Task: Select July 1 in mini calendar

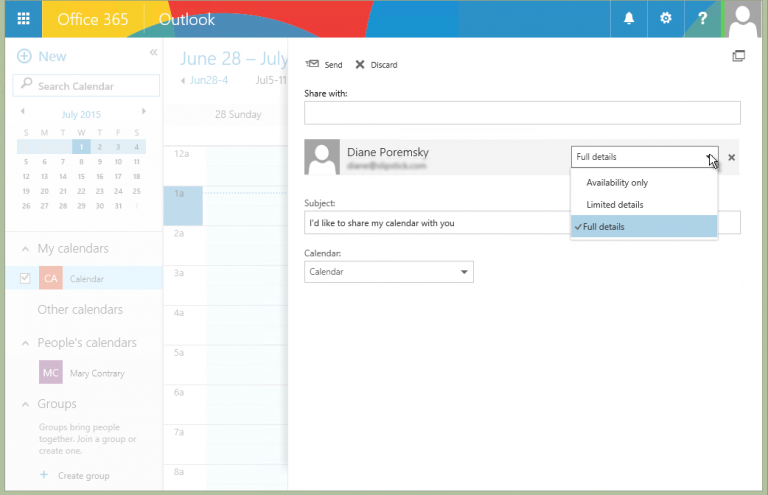Action: pos(81,147)
